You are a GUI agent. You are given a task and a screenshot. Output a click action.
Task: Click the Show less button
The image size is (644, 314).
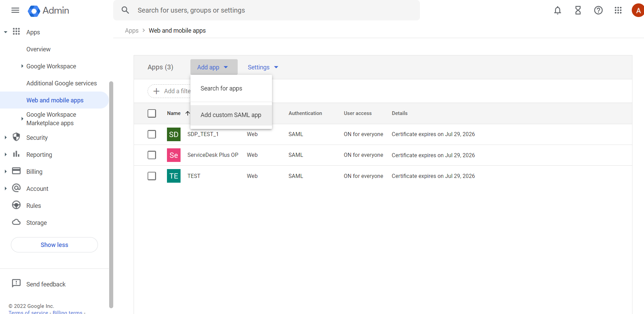click(54, 245)
